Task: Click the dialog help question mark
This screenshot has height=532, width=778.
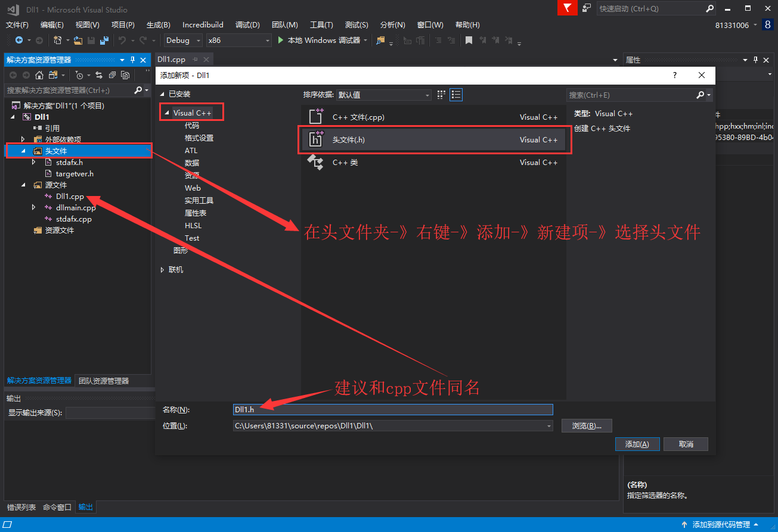Action: coord(675,75)
